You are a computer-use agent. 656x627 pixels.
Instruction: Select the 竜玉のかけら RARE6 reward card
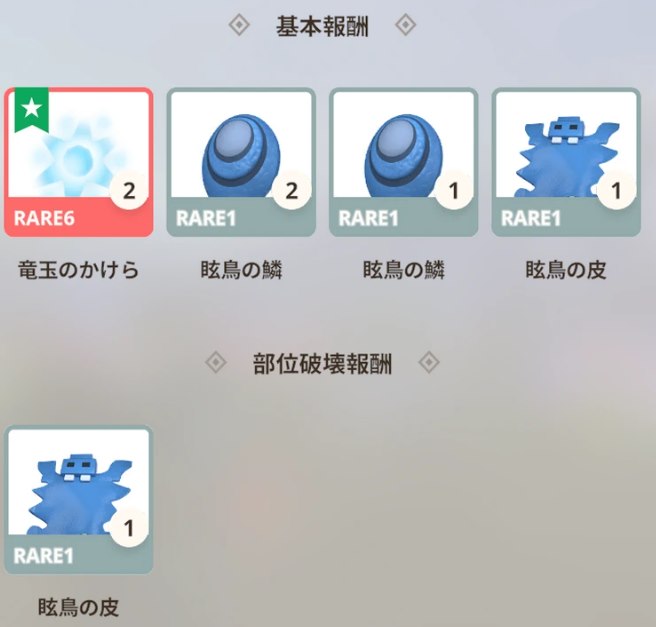click(x=79, y=162)
